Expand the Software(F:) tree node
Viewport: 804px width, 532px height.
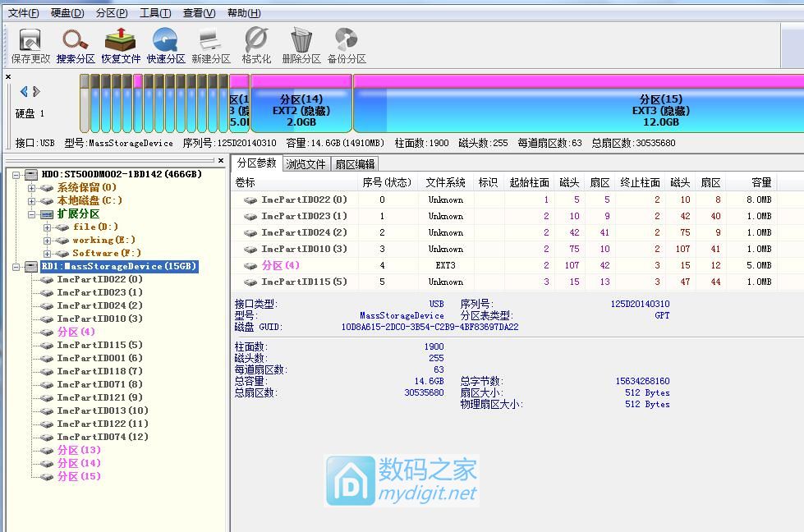(47, 254)
